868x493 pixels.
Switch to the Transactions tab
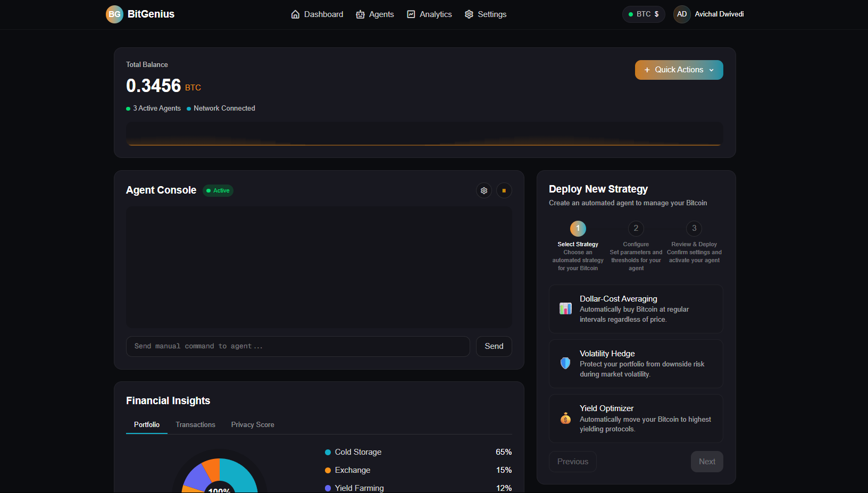[x=196, y=424]
